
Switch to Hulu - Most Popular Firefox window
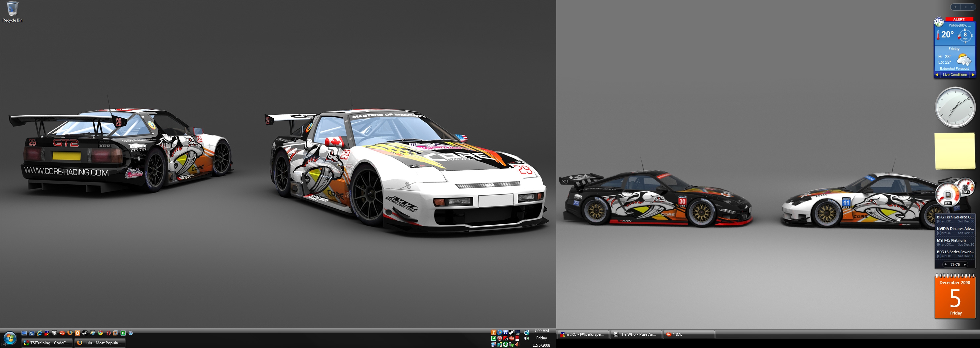(100, 343)
